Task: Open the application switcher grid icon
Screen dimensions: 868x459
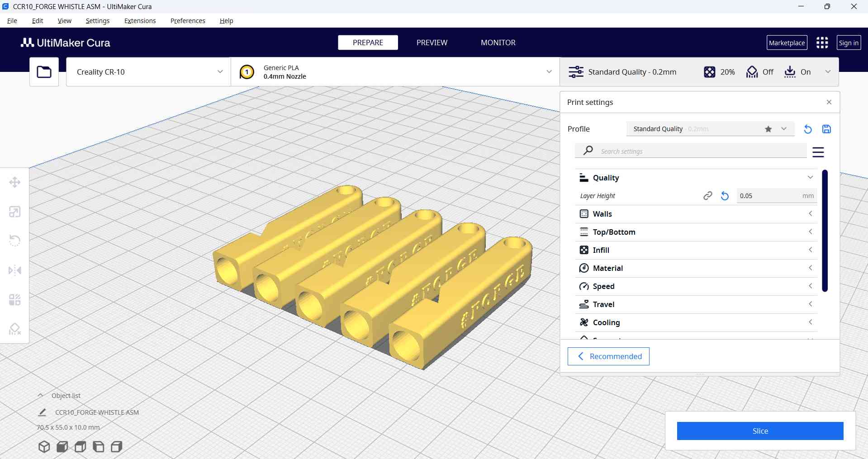Action: pos(822,43)
